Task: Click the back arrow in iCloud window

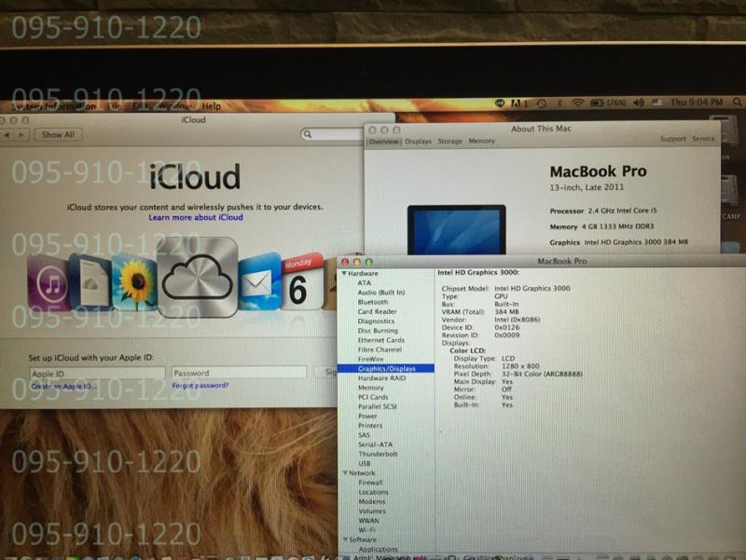Action: [7, 135]
